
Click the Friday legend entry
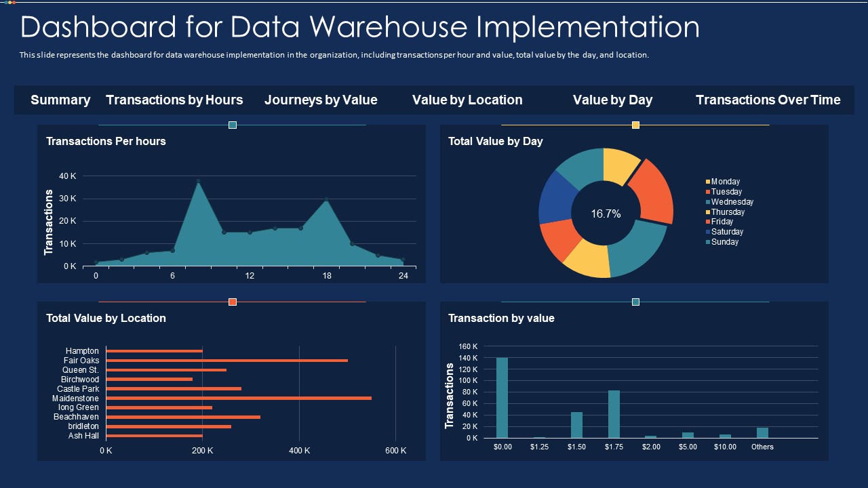(719, 222)
